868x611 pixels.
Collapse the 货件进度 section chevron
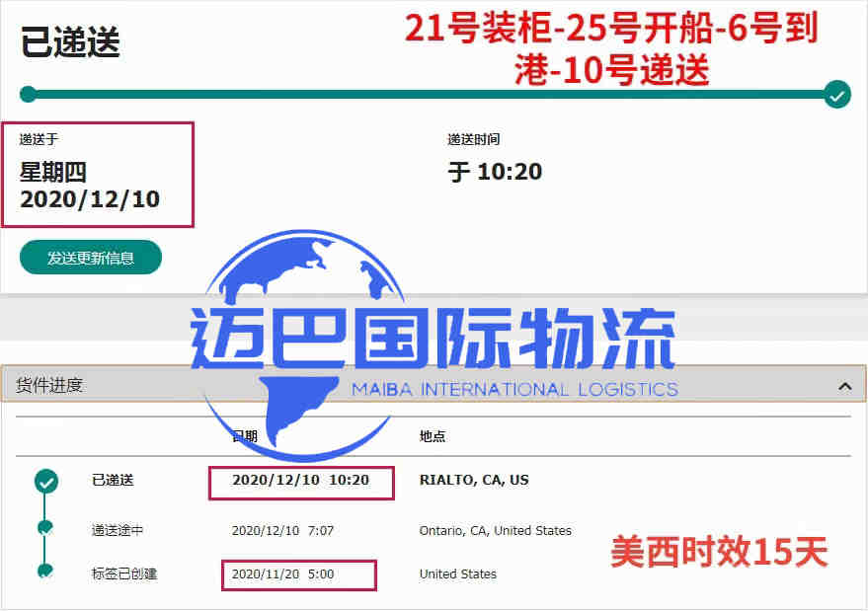click(x=844, y=386)
